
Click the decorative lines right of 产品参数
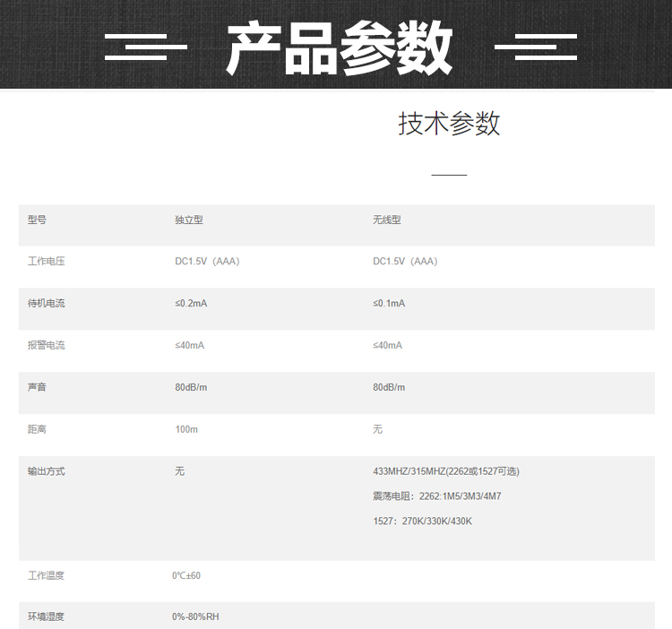[536, 47]
